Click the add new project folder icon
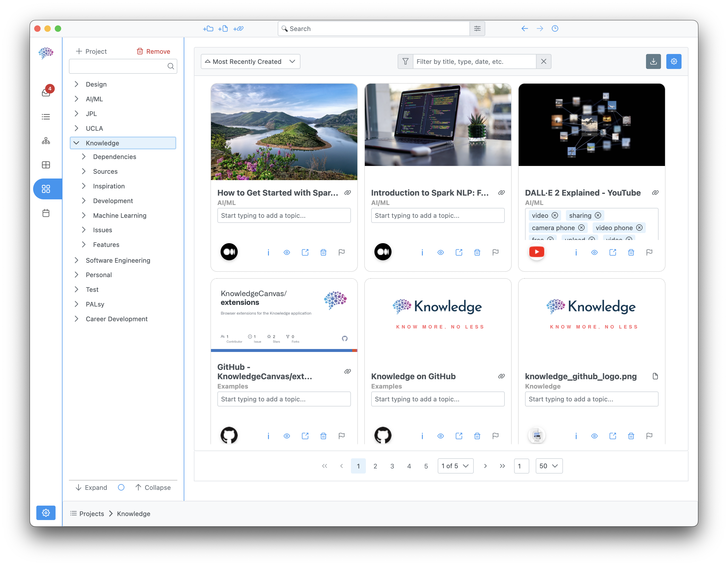 [x=208, y=29]
